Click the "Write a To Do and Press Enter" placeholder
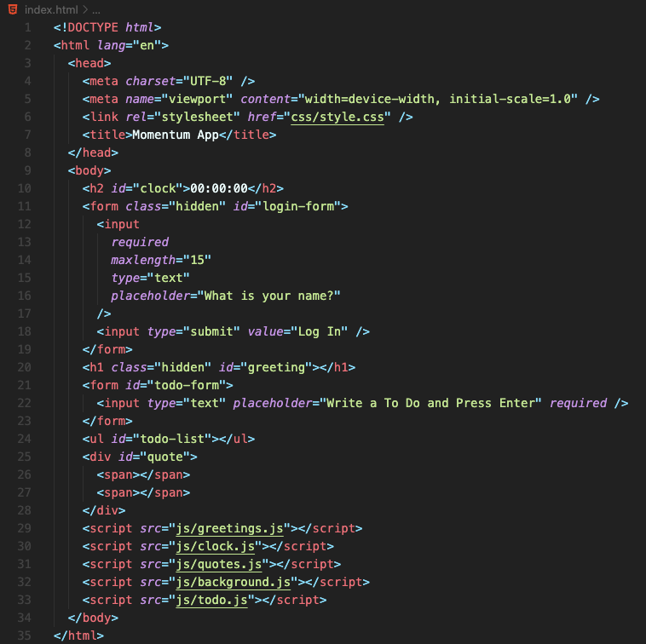 pos(430,404)
